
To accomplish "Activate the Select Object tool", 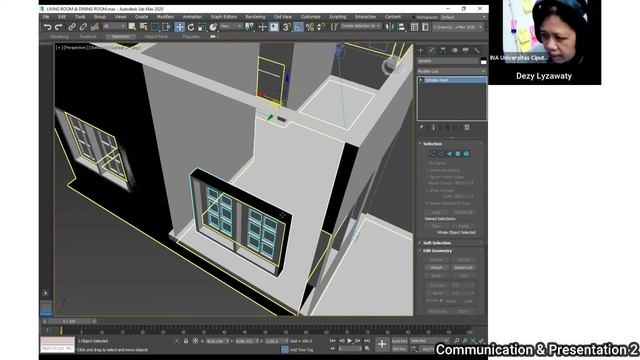I will click(132, 27).
